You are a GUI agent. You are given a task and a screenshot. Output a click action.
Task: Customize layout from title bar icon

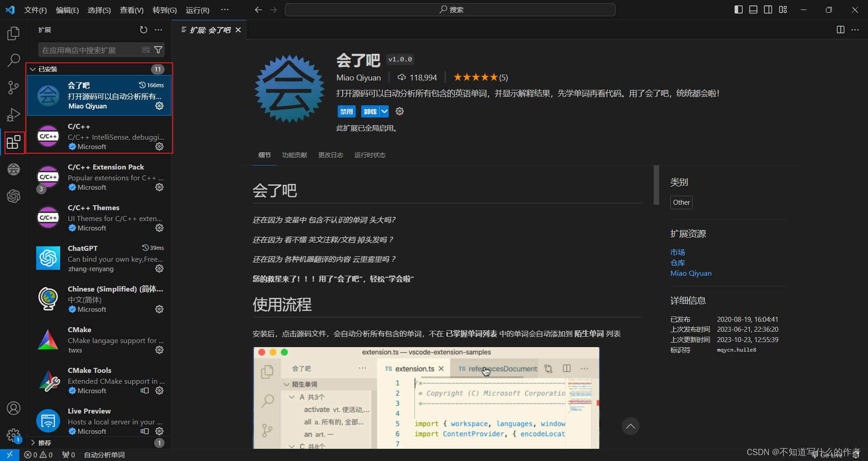click(x=783, y=9)
